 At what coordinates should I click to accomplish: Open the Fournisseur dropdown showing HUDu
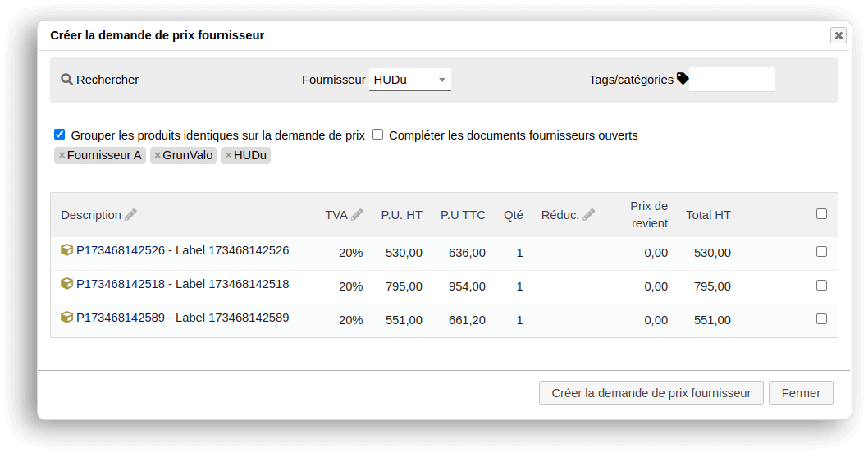coord(409,80)
